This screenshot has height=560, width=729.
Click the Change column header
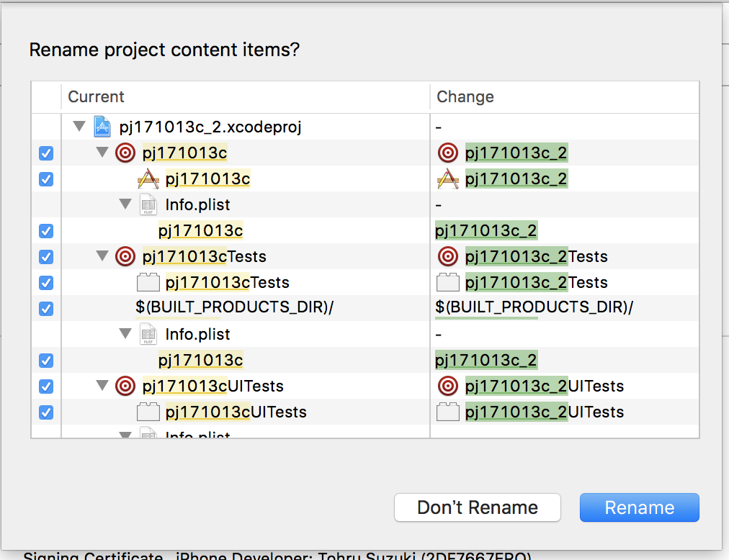click(565, 96)
